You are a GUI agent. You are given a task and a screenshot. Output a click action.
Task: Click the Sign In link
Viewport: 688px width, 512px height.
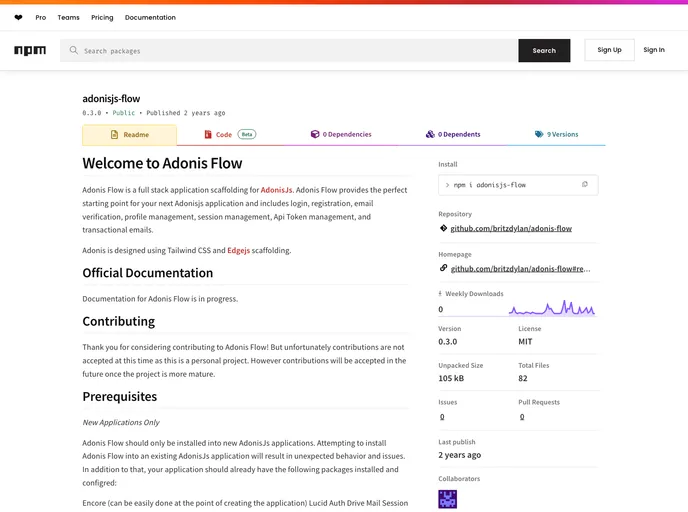click(654, 50)
